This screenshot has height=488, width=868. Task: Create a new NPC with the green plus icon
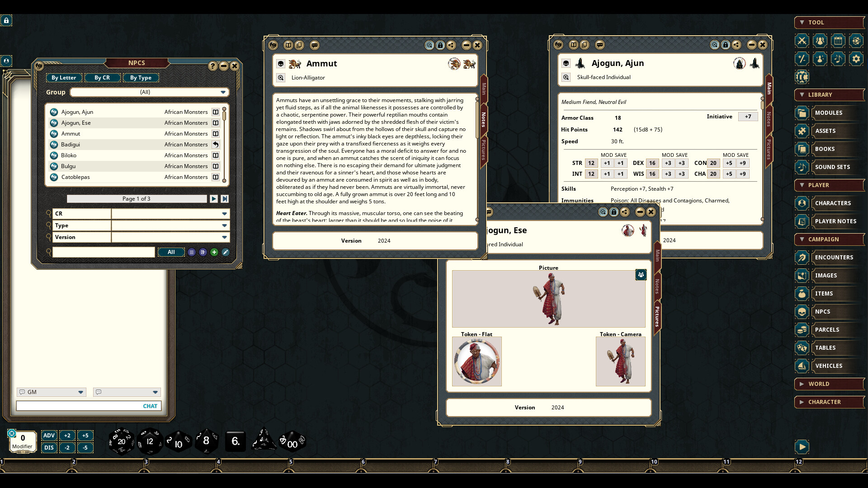(x=214, y=252)
